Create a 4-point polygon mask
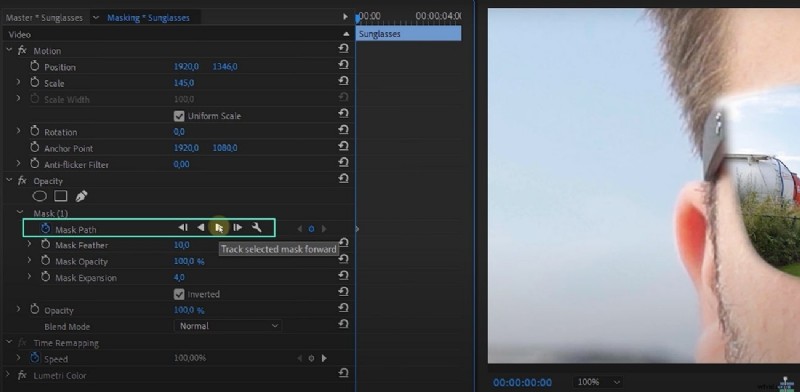This screenshot has width=800, height=392. point(61,196)
